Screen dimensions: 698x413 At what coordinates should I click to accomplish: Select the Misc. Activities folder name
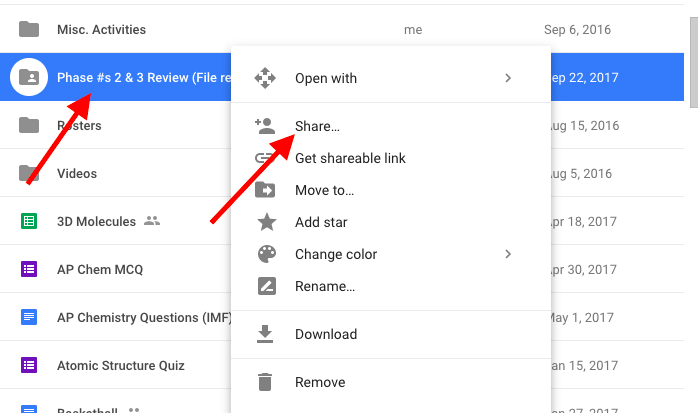click(x=101, y=29)
